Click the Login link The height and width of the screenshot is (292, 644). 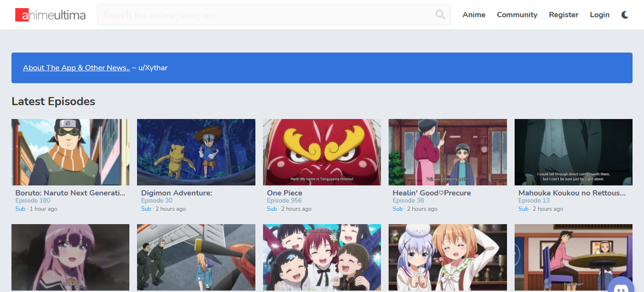(600, 15)
